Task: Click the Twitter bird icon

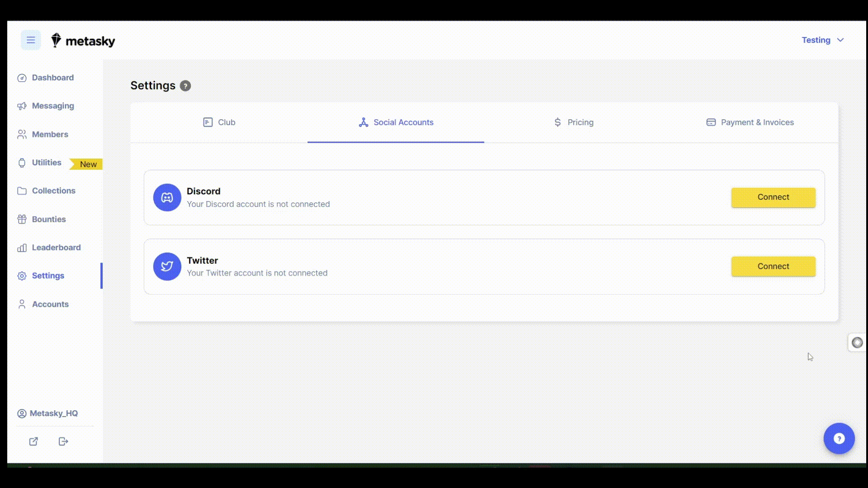Action: 167,267
